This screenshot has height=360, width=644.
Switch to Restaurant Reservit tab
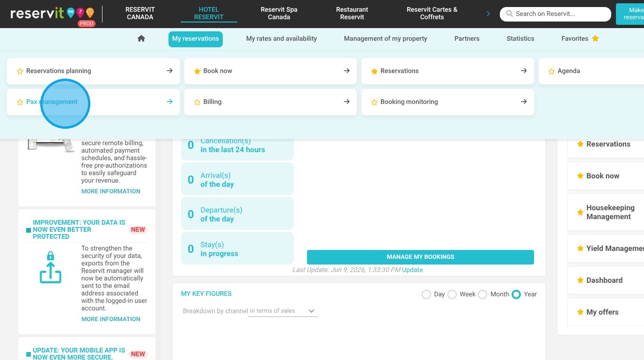(352, 13)
